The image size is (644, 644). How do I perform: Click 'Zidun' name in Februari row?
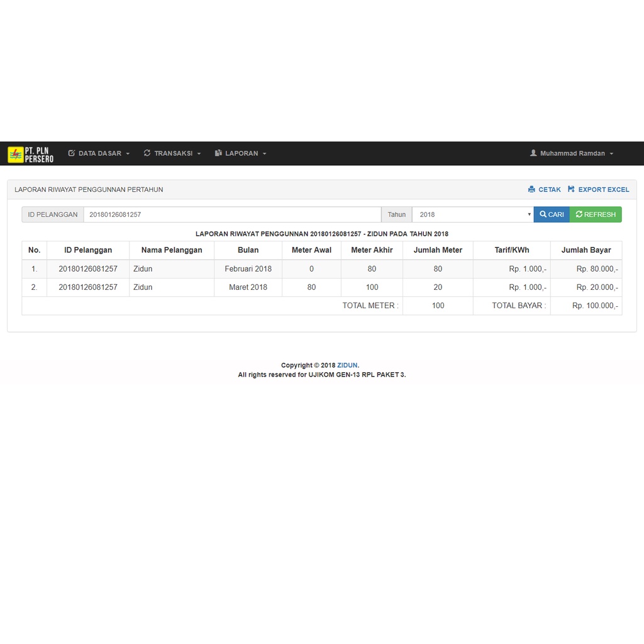(143, 269)
